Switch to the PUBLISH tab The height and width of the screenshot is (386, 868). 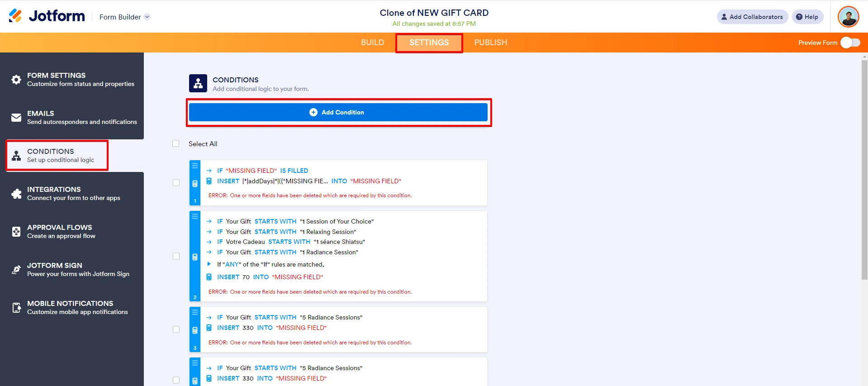coord(490,43)
